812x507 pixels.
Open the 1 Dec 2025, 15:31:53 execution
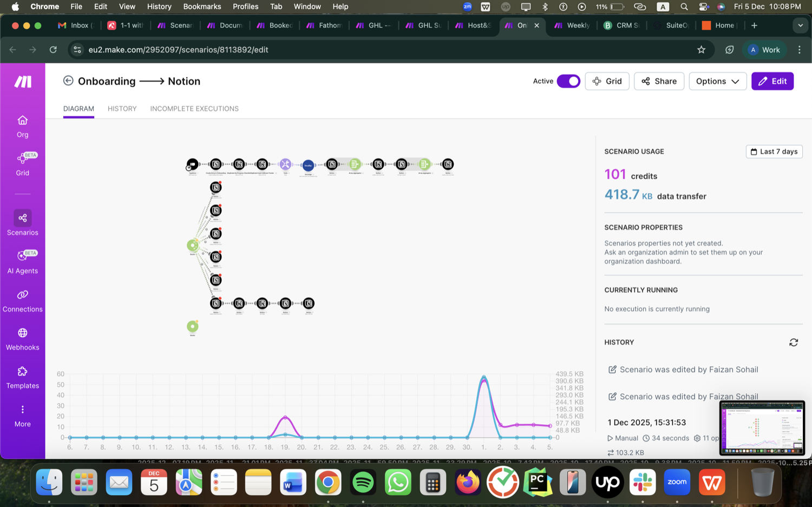click(646, 423)
